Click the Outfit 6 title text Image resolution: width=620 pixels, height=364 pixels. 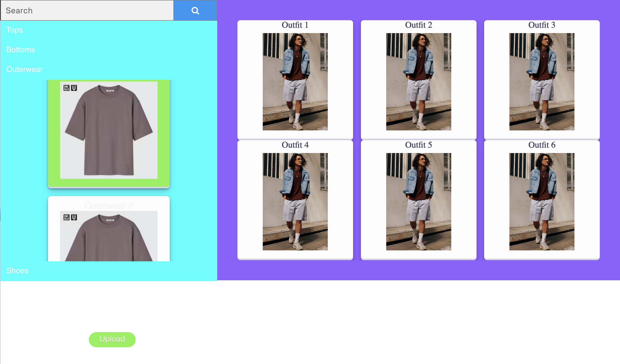[542, 145]
